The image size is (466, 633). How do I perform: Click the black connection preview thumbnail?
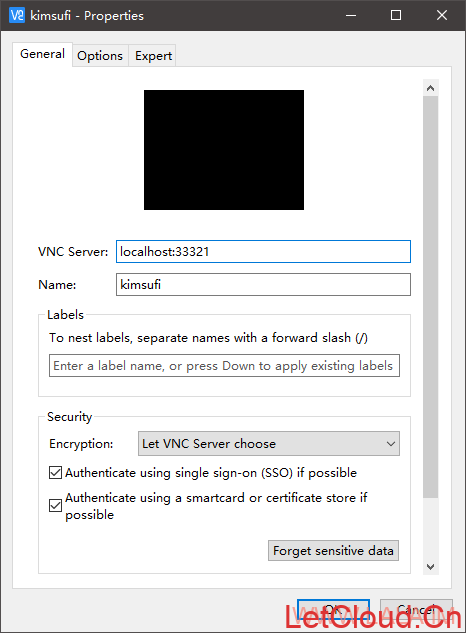pos(224,150)
